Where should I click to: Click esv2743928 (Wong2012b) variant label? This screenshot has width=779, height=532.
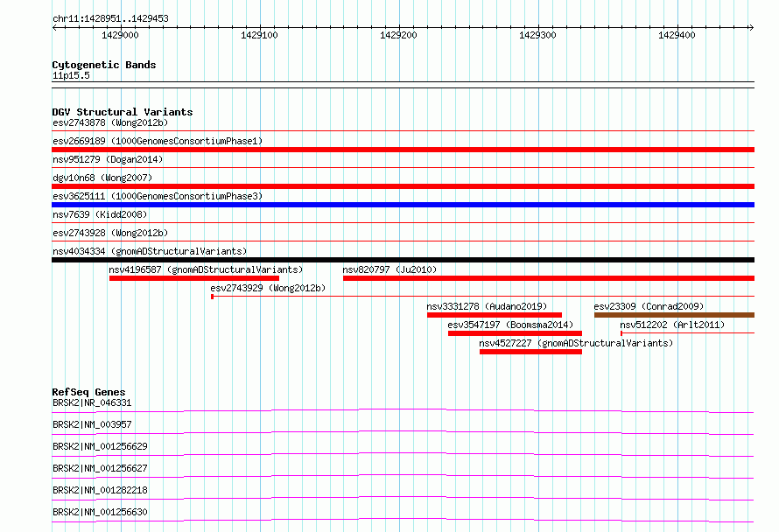(x=110, y=233)
